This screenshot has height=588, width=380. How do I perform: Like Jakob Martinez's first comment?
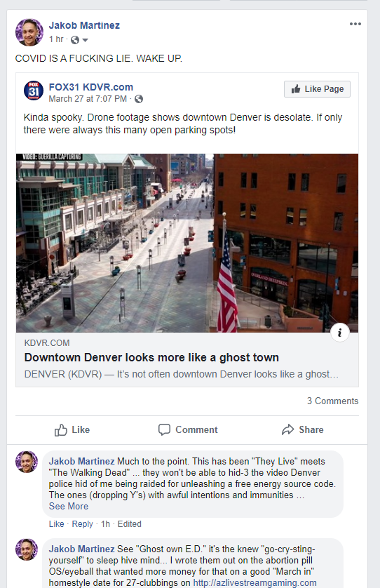57,524
